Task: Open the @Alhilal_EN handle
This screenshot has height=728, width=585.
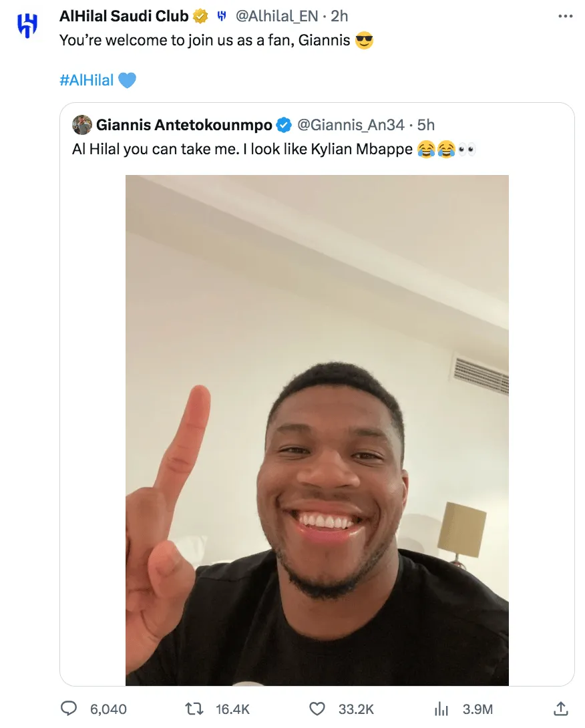Action: click(276, 16)
